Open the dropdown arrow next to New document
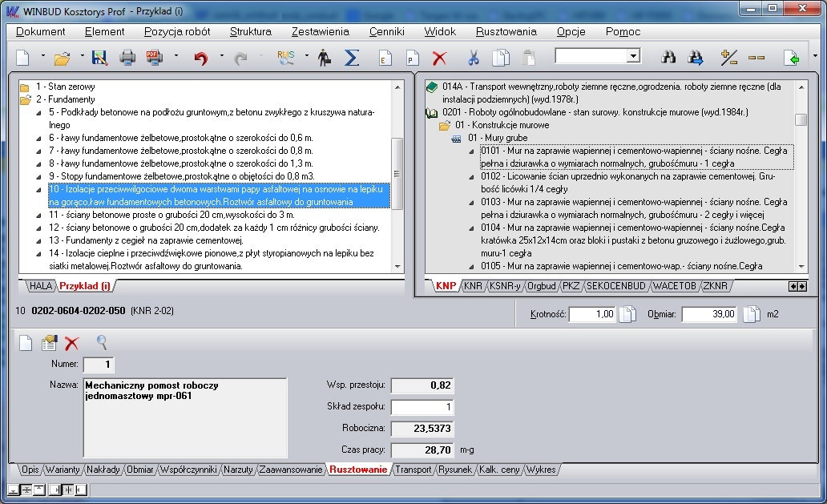The height and width of the screenshot is (504, 827). click(x=42, y=56)
